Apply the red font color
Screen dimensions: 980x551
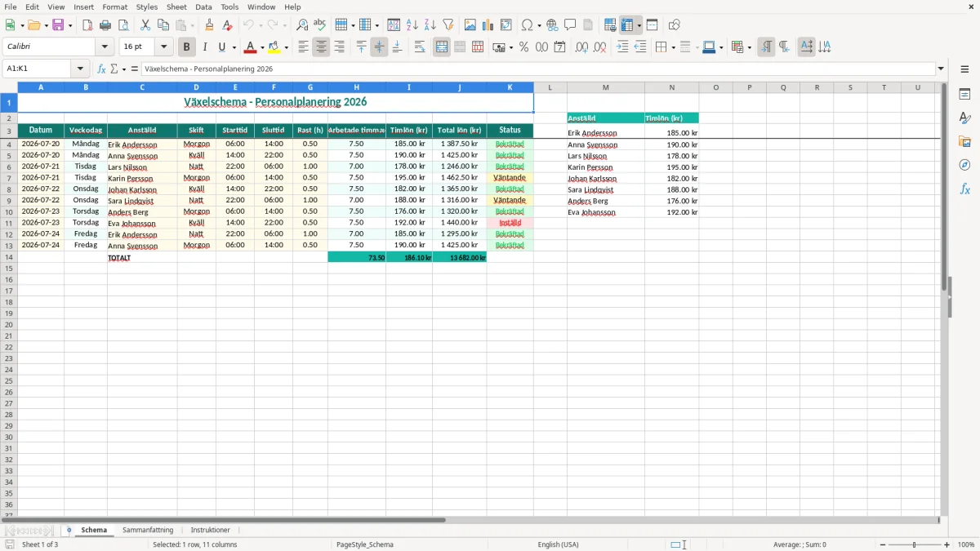point(251,47)
